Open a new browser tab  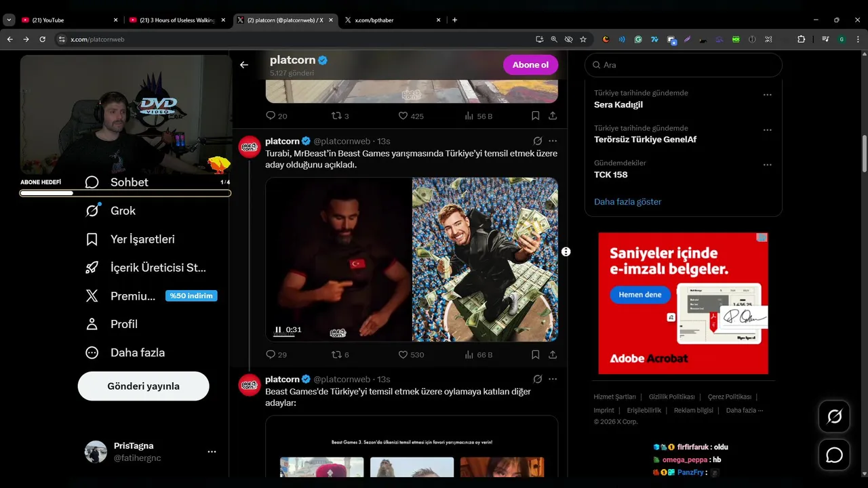(454, 20)
